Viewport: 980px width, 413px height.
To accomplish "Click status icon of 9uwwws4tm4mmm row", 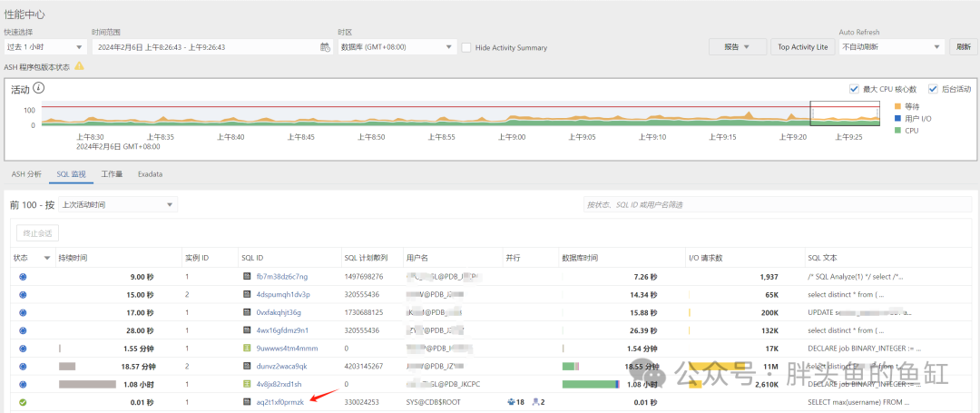I will point(23,348).
